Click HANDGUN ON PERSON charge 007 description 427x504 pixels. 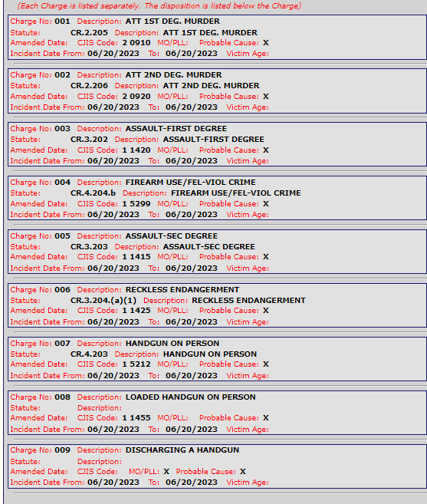point(172,344)
